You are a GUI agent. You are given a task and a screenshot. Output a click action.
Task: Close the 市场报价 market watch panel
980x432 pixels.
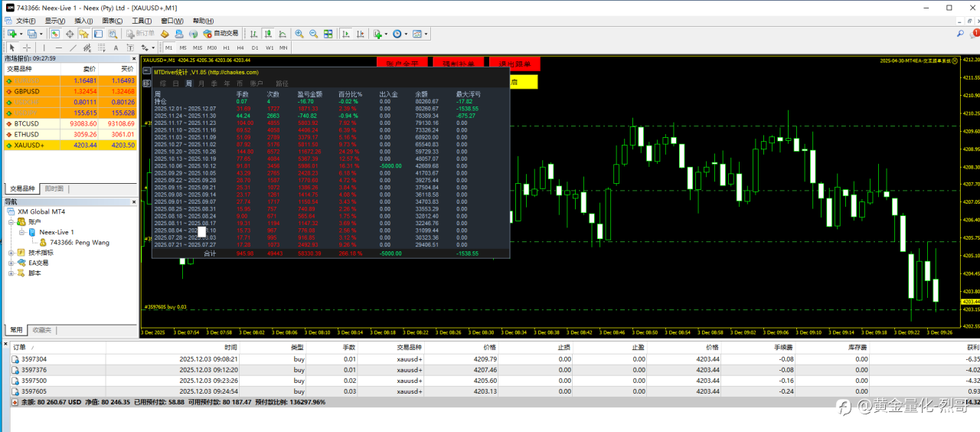click(136, 58)
